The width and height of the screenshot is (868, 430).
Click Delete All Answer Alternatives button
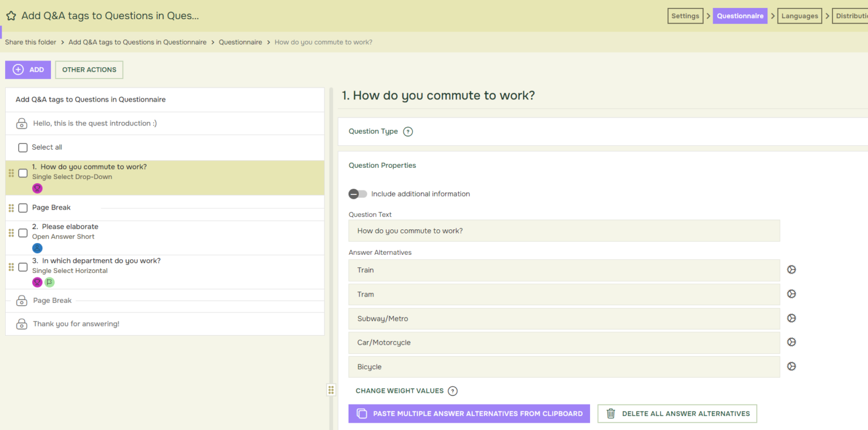(x=677, y=414)
